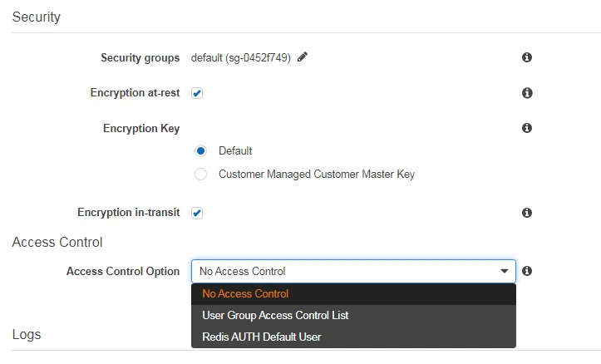Click the pencil icon to edit security groups
The height and width of the screenshot is (364, 601).
click(303, 57)
